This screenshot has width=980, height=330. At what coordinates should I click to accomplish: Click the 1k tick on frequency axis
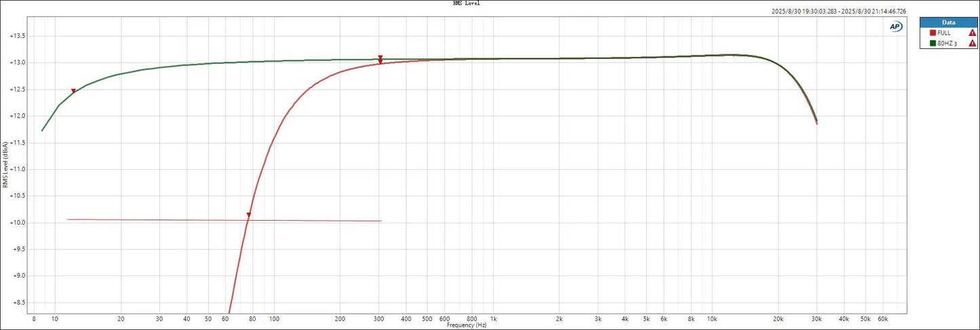coord(493,318)
